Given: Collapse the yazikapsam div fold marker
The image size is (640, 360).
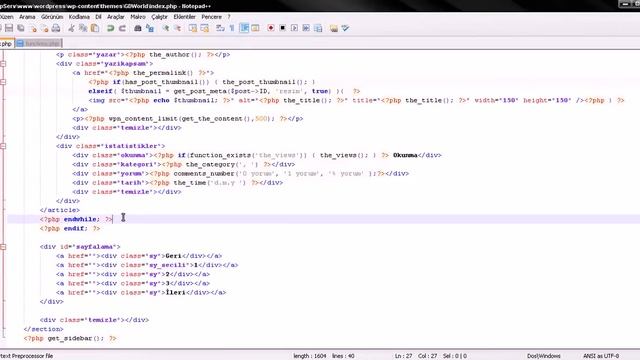Looking at the screenshot, I should (x=3, y=64).
